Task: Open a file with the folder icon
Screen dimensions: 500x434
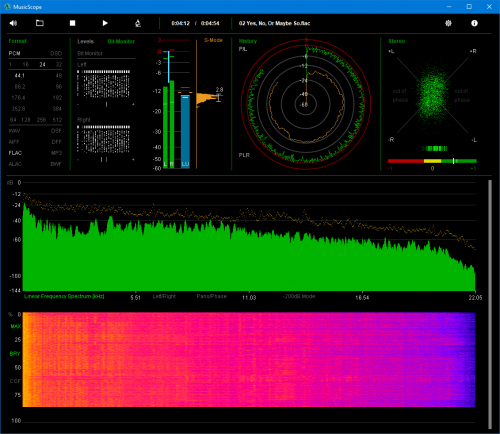Action: tap(40, 23)
